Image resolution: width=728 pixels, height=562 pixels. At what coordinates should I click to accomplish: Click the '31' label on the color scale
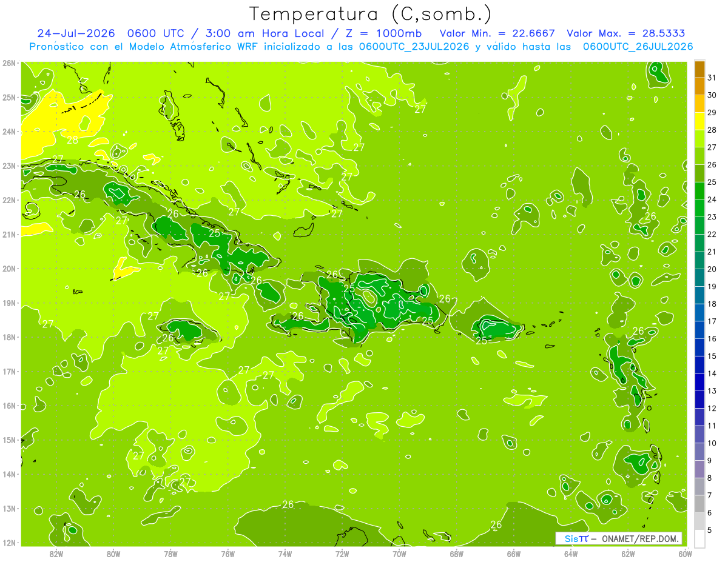[x=712, y=78]
